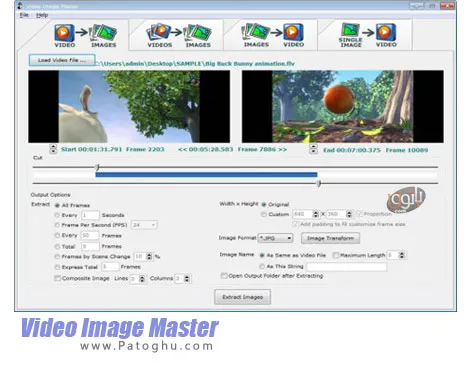Click the end cut slider handle
The height and width of the screenshot is (365, 475).
coord(319,183)
